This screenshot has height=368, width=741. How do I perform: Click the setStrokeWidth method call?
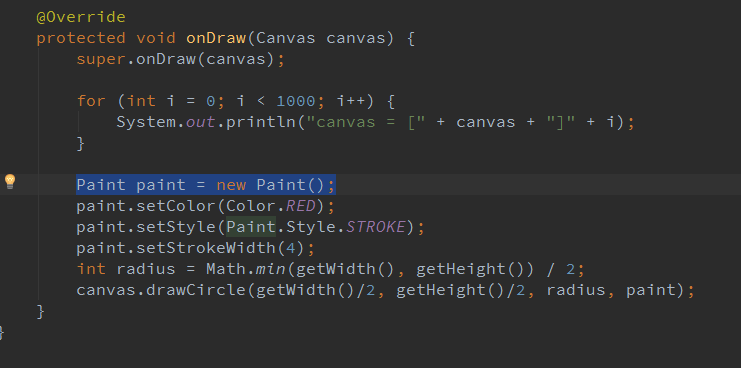click(206, 248)
